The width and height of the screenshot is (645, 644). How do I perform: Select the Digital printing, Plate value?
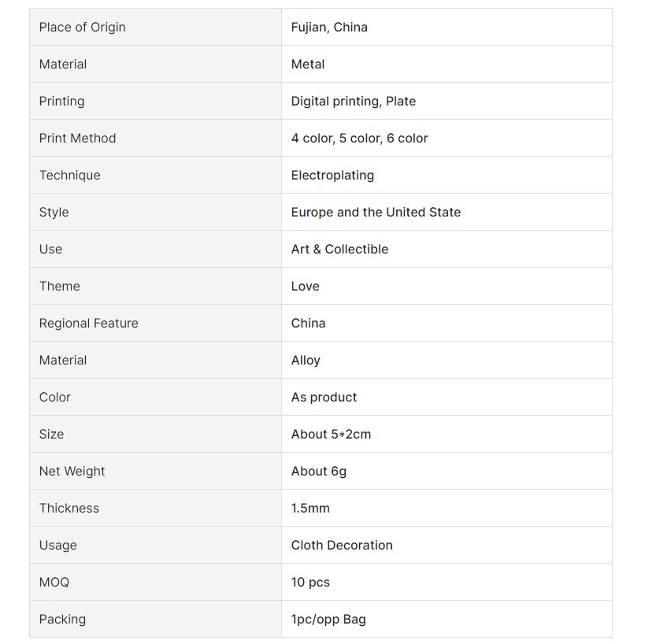[x=353, y=101]
